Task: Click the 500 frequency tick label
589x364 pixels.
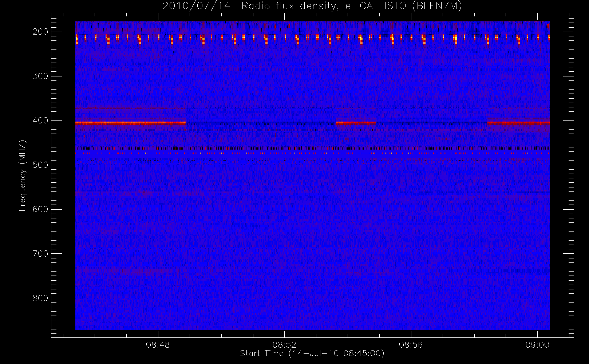Action: coord(40,165)
